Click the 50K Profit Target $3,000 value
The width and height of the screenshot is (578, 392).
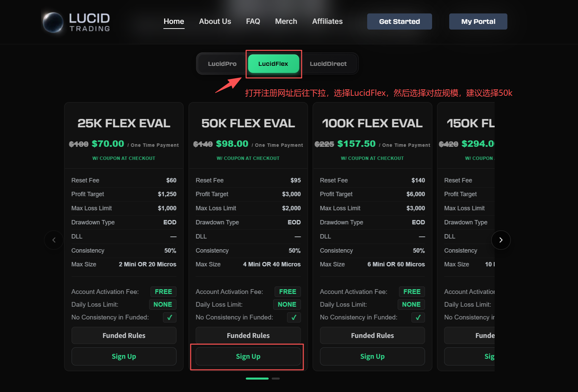291,194
